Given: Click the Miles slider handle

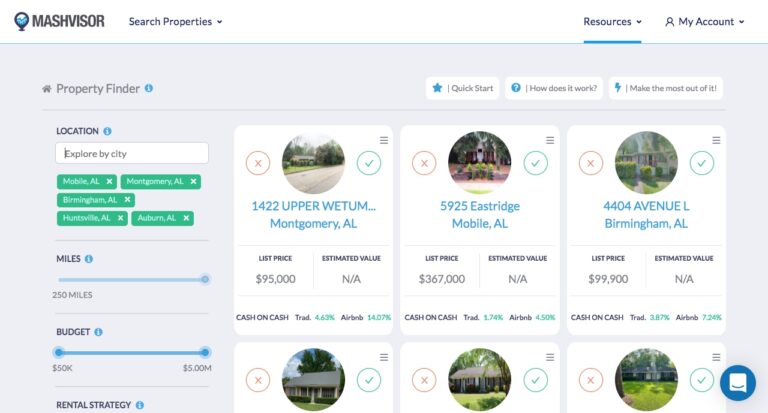Looking at the screenshot, I should tap(205, 279).
